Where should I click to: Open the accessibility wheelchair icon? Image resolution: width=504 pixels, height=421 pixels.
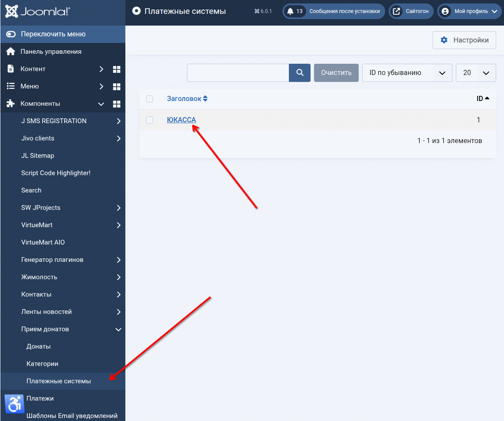click(x=14, y=404)
